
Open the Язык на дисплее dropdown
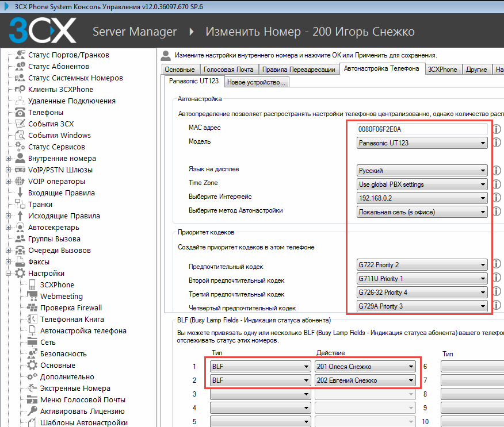pos(422,171)
